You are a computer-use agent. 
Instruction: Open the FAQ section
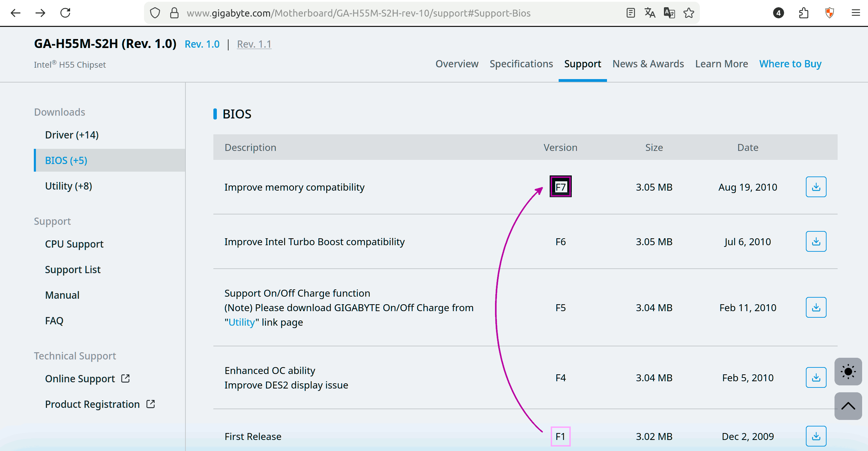pyautogui.click(x=54, y=321)
